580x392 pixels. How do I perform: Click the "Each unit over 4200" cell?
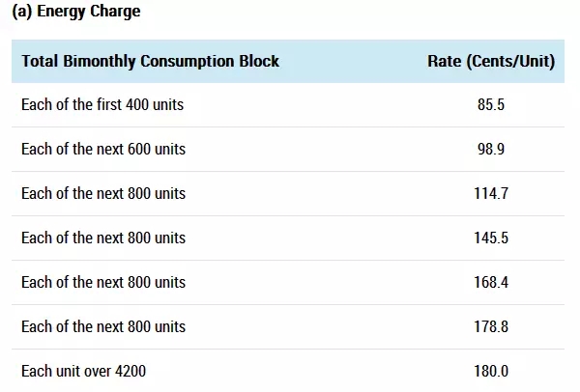point(83,371)
